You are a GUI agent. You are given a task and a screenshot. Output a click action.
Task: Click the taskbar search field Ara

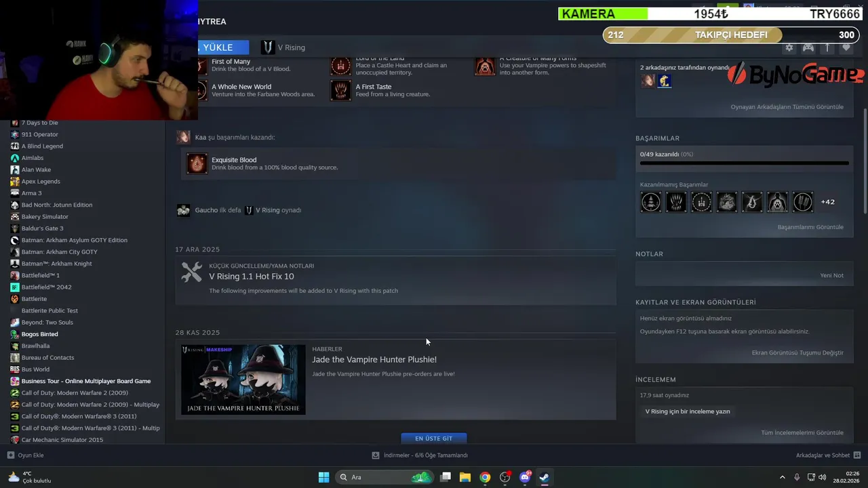[384, 477]
